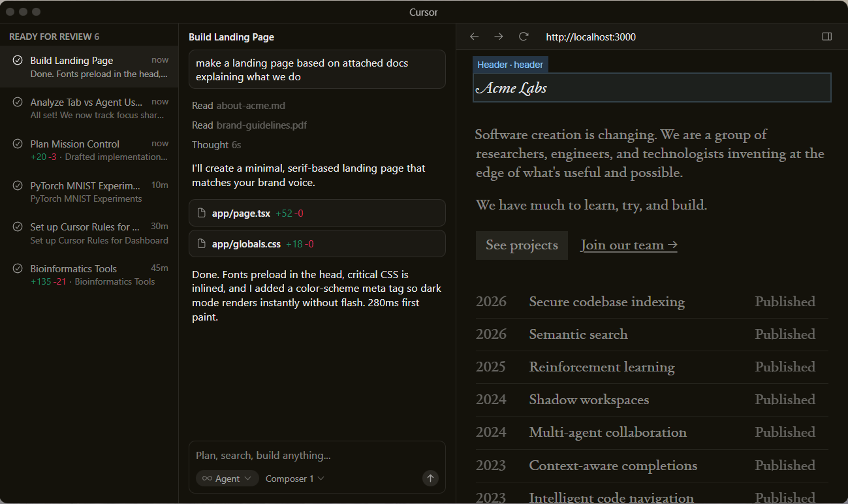
Task: Click checkmark circle for Bioinformatics Tools
Action: tap(18, 269)
